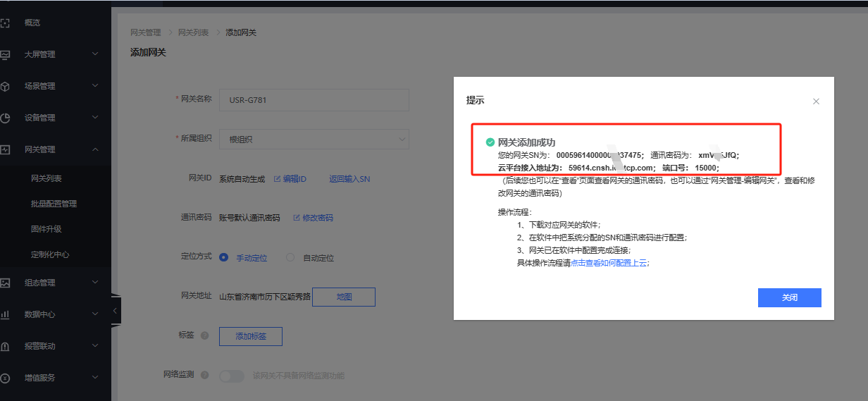
Task: Collapse the 网关管理 sidebar menu
Action: pyautogui.click(x=96, y=149)
